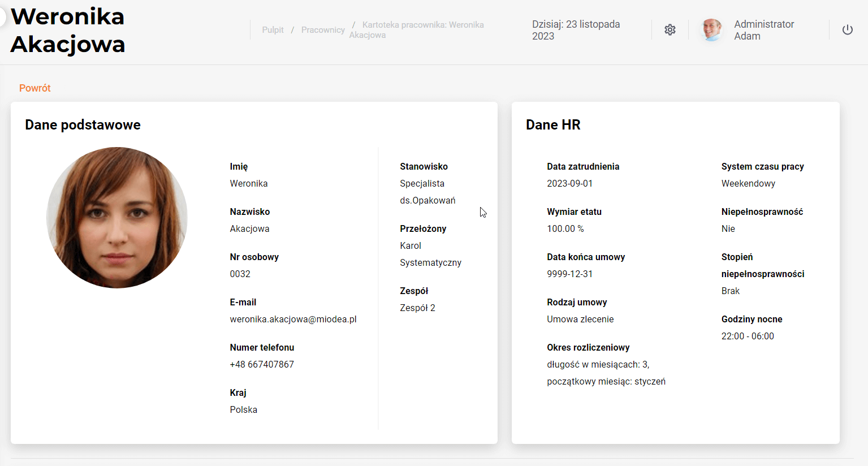This screenshot has height=466, width=868.
Task: Click the Kartoteka pracownika breadcrumb entry
Action: click(x=417, y=30)
